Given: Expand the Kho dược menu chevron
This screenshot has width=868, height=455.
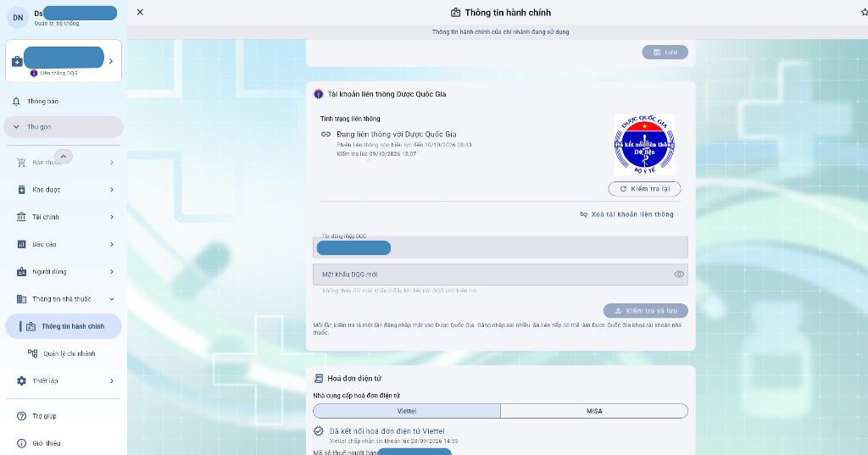Looking at the screenshot, I should (112, 190).
